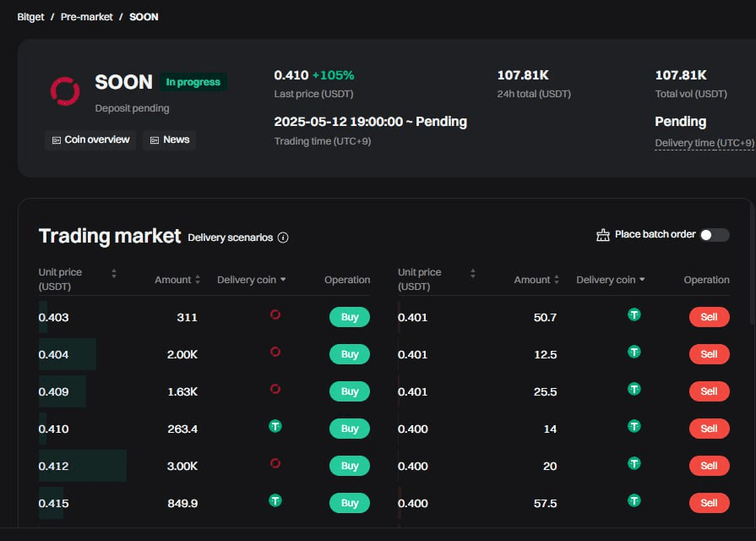Click the 107.81K 24h total value
The image size is (756, 541).
523,75
